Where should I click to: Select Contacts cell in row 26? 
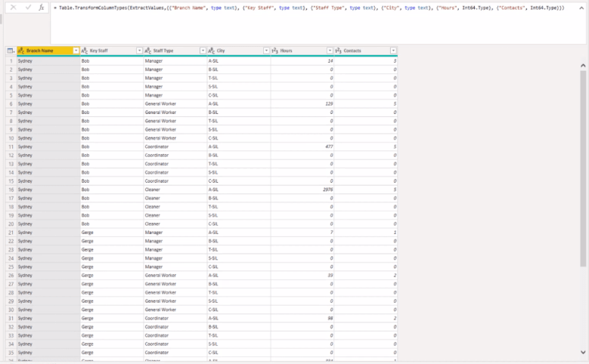366,276
